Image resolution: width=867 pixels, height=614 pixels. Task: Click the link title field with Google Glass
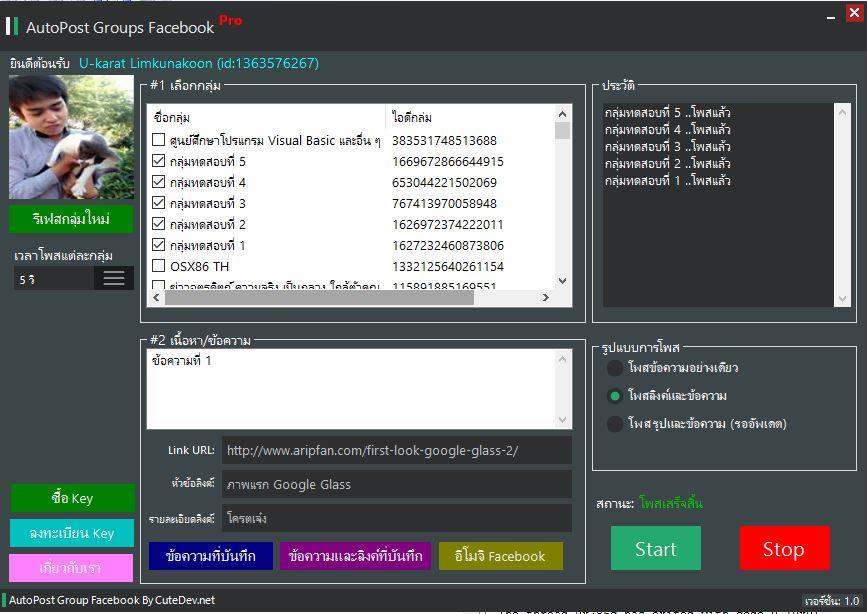click(x=396, y=484)
